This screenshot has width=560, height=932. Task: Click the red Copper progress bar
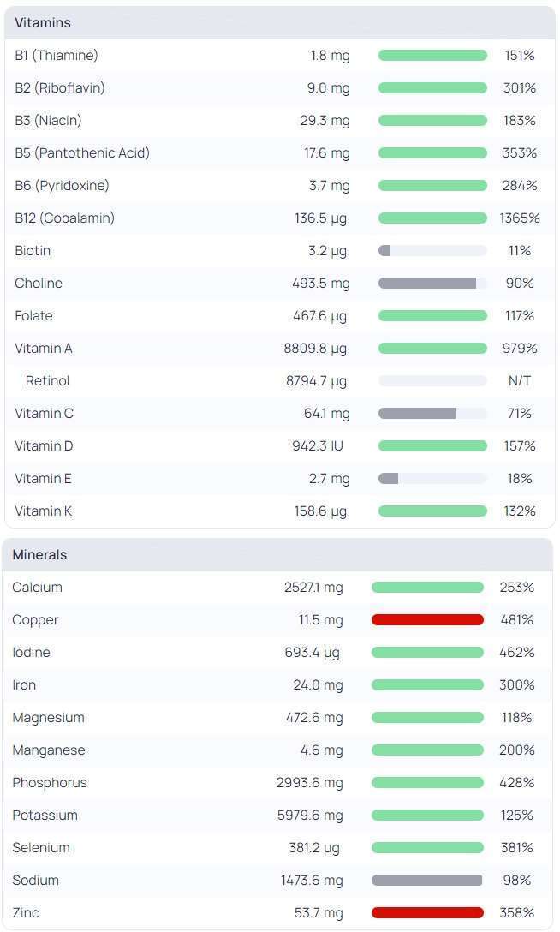[x=427, y=620]
